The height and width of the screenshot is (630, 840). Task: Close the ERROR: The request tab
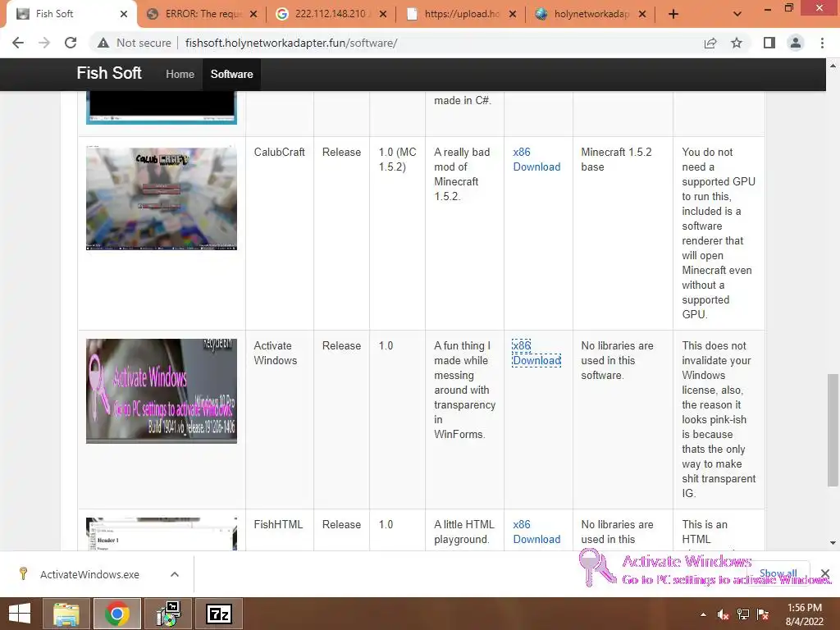pos(253,14)
